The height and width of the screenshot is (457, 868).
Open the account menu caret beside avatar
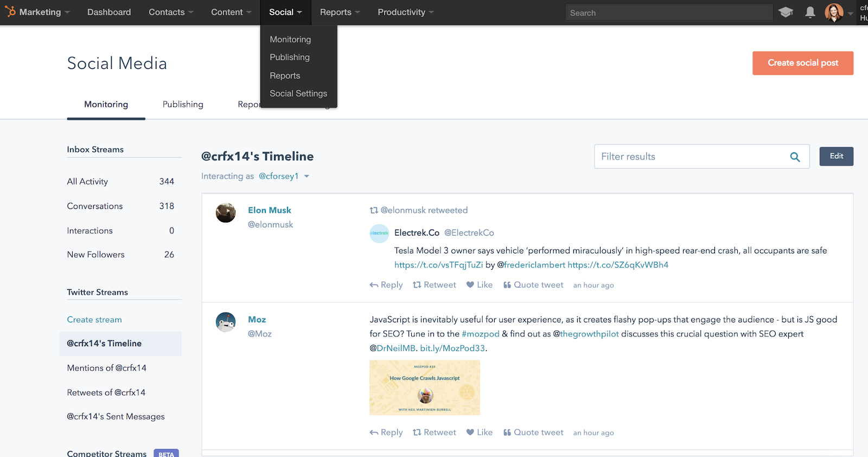[850, 13]
